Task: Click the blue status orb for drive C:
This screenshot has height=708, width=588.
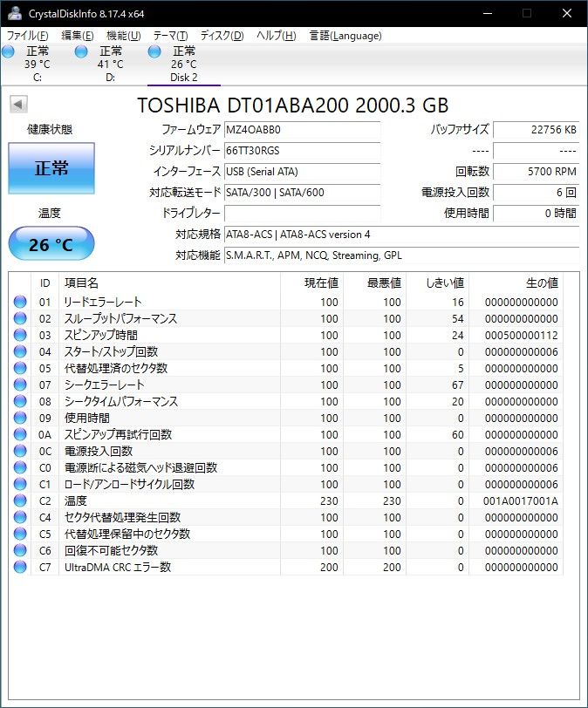Action: click(x=8, y=52)
